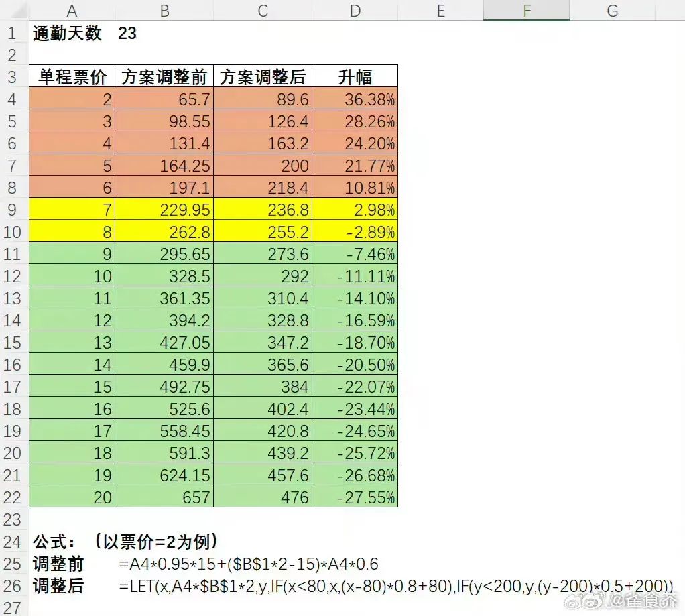Select the highlighted column F header

pos(526,10)
